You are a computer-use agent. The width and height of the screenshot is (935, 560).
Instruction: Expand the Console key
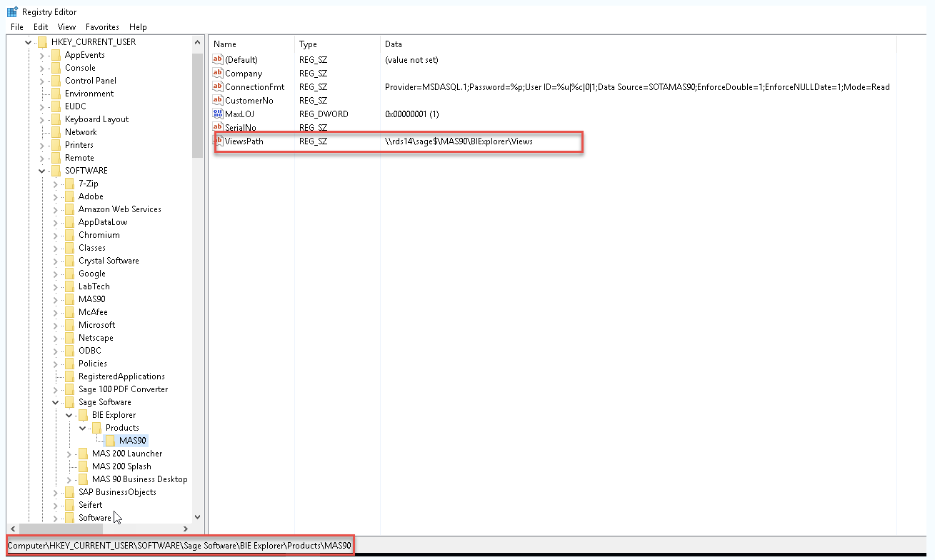42,68
